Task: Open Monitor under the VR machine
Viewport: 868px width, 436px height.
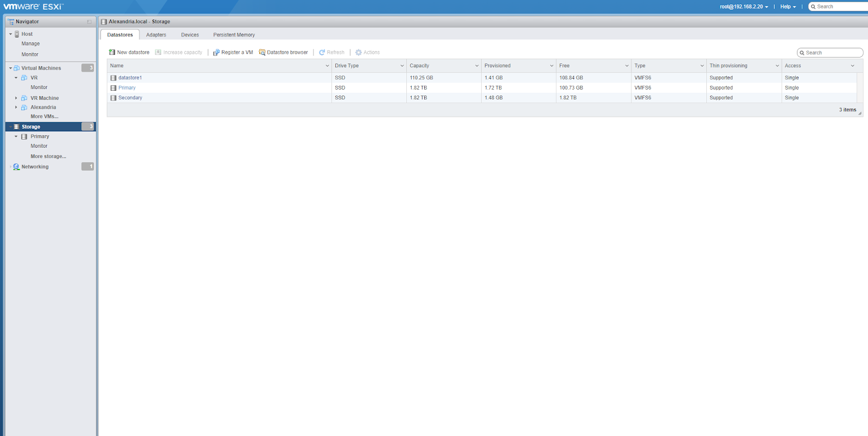Action: click(x=39, y=87)
